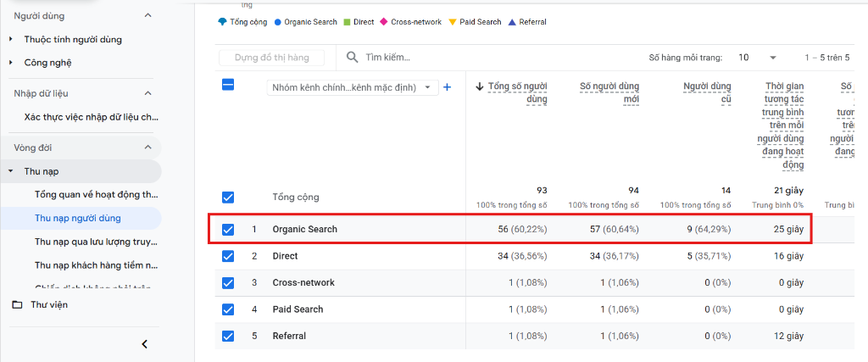Uncheck the Cross-network row checkbox
This screenshot has width=868, height=362.
[228, 283]
